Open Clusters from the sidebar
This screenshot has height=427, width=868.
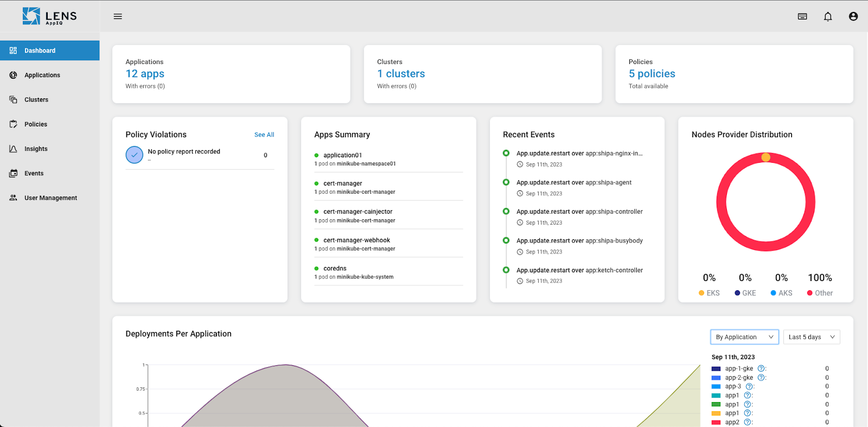coord(50,99)
